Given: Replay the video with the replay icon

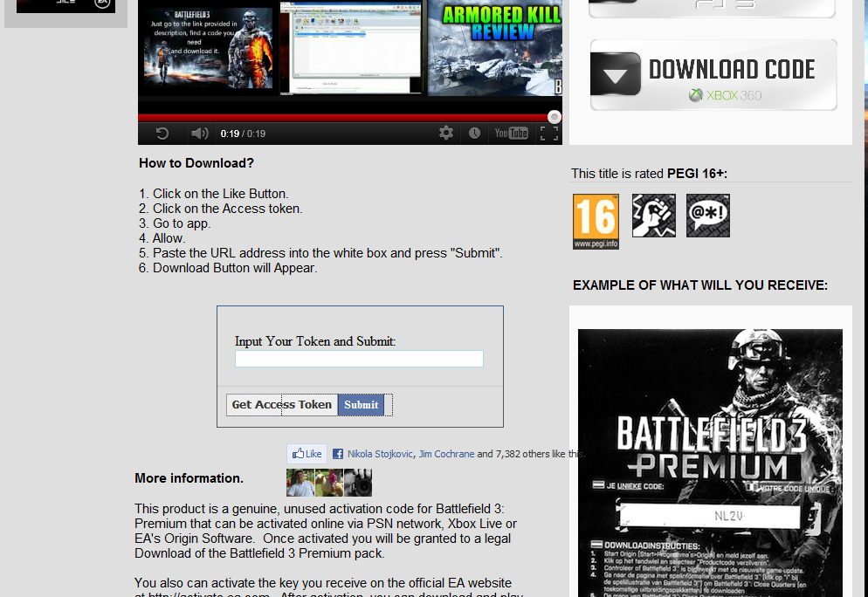Looking at the screenshot, I should point(162,134).
